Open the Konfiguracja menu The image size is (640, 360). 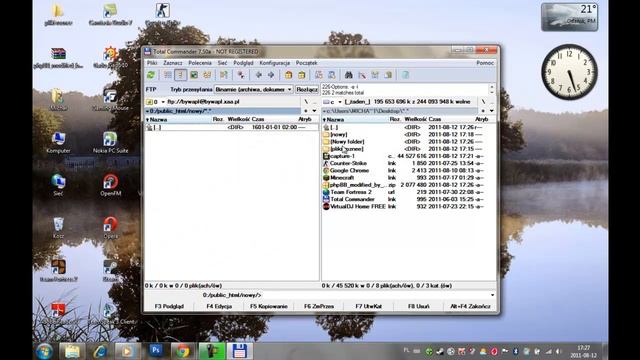pos(275,63)
